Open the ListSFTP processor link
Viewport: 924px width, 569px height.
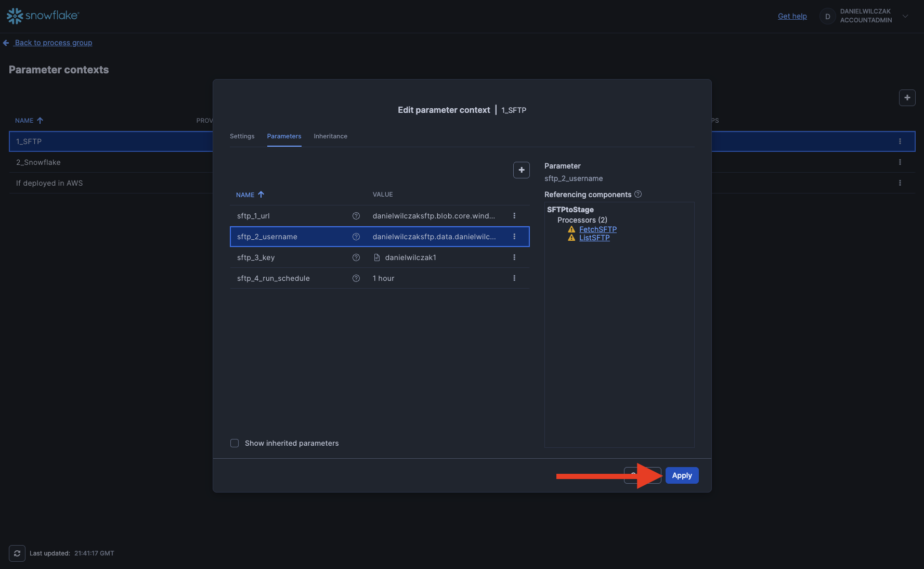(x=594, y=238)
